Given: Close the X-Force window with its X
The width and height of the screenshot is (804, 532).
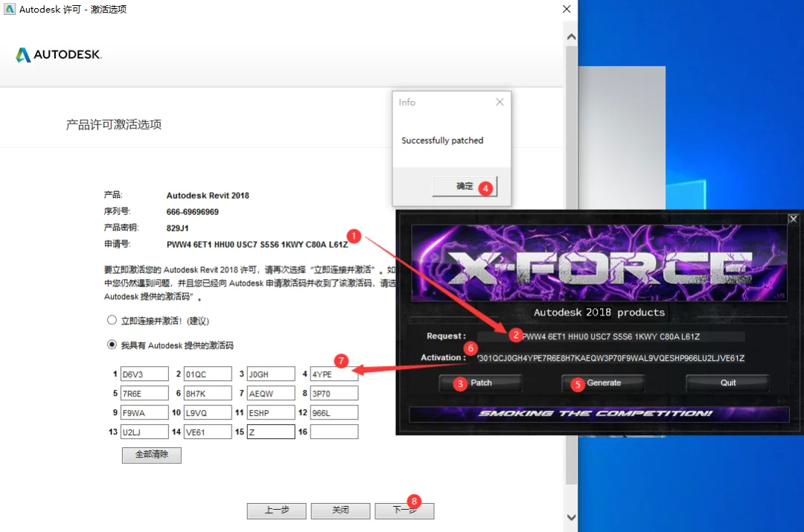Looking at the screenshot, I should click(x=794, y=219).
